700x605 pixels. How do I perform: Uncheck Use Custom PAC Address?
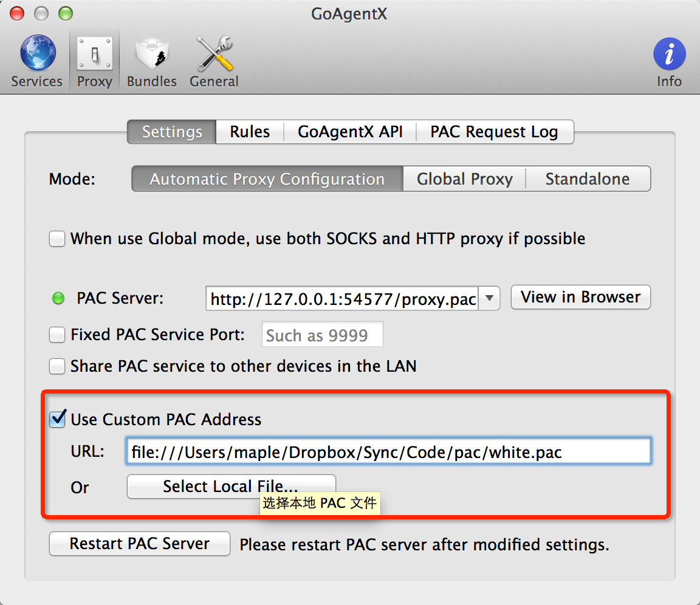[57, 419]
